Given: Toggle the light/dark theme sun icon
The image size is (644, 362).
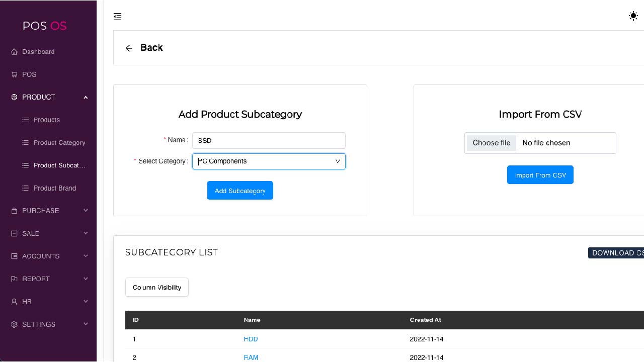Looking at the screenshot, I should tap(633, 16).
